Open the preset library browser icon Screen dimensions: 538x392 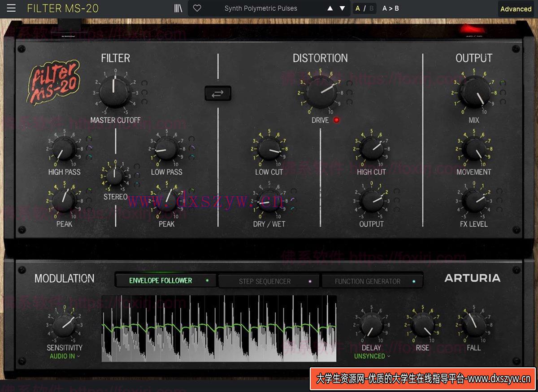click(178, 8)
